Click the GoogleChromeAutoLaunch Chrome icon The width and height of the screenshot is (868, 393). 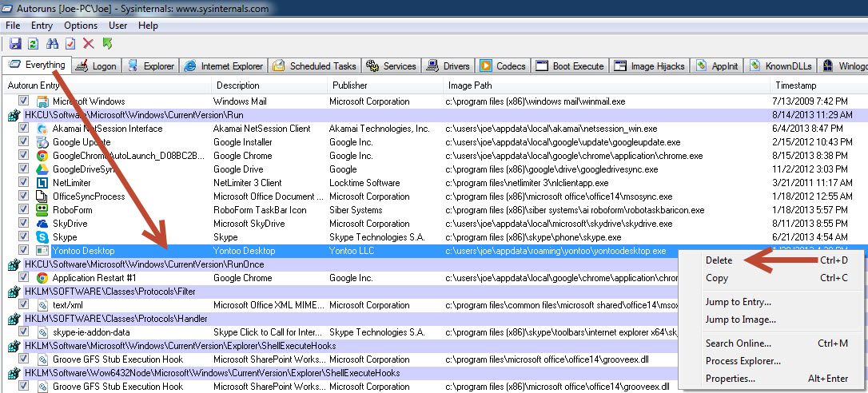(x=42, y=156)
